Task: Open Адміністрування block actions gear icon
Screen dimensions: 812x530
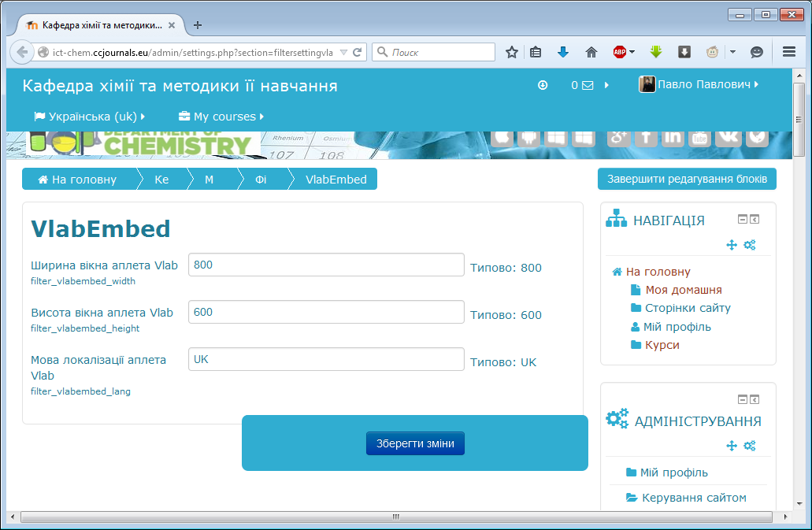Action: (x=749, y=446)
